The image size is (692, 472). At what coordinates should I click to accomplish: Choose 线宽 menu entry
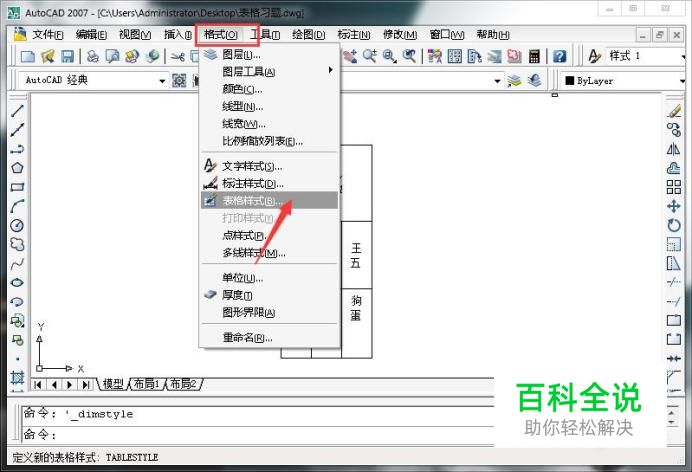tap(269, 124)
